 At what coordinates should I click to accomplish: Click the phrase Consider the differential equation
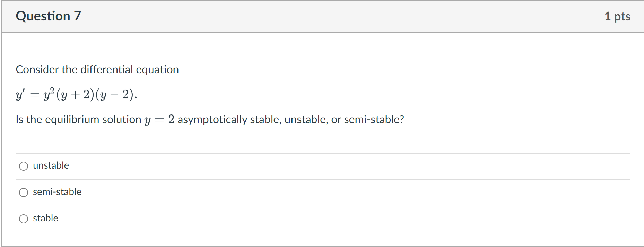pos(97,69)
